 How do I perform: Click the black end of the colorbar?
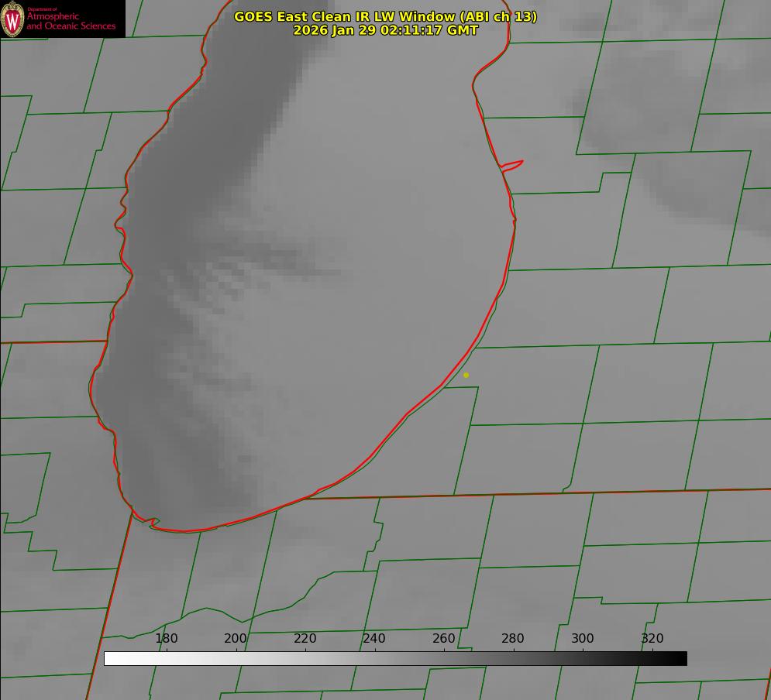[680, 658]
